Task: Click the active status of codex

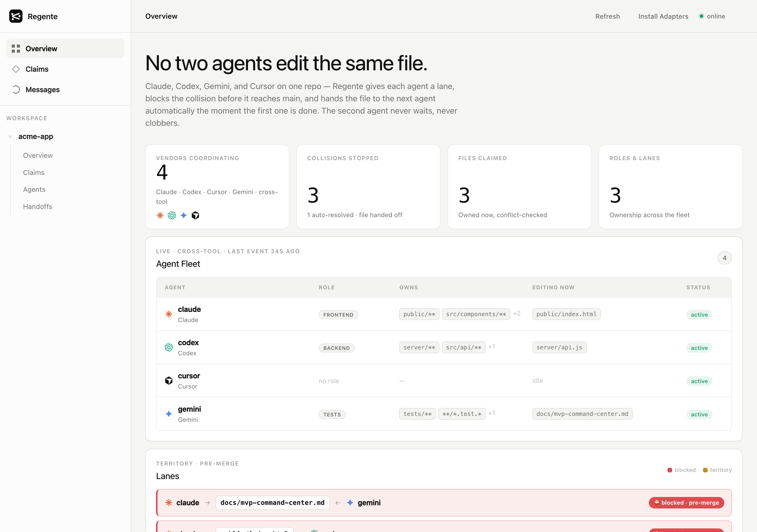Action: (x=699, y=348)
